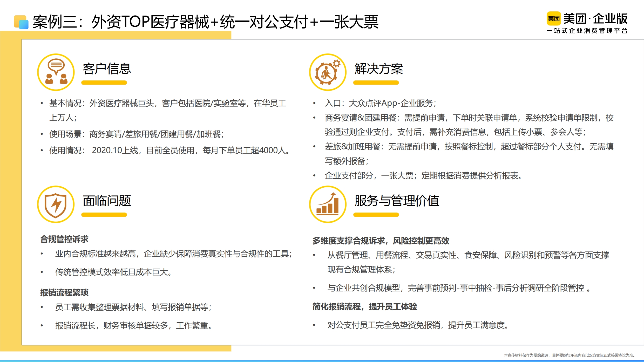Image resolution: width=644 pixels, height=362 pixels.
Task: Click the solution gear businessman icon
Action: [328, 72]
